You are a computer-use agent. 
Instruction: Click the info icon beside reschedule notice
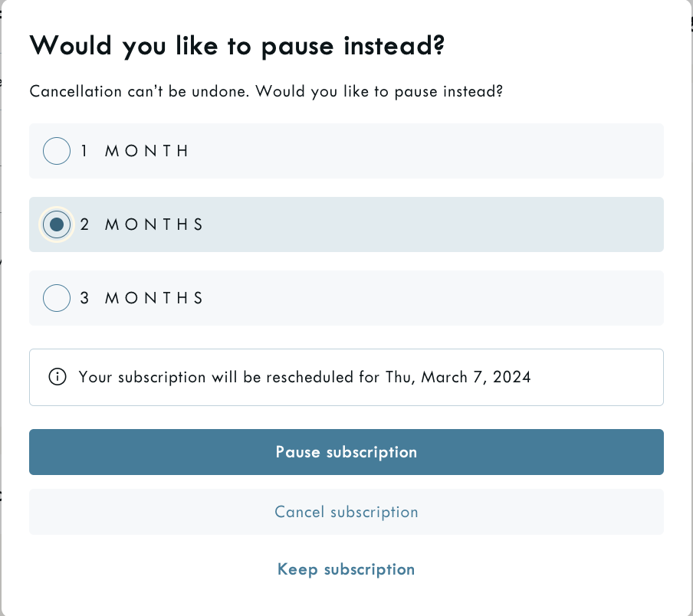click(57, 378)
